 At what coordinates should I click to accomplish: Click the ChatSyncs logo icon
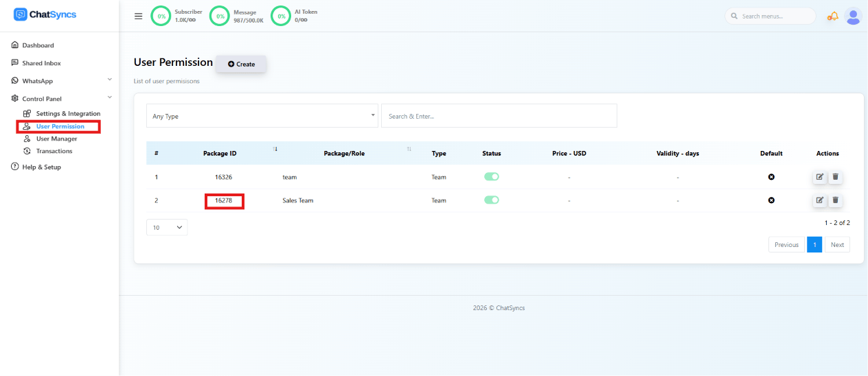[x=21, y=14]
